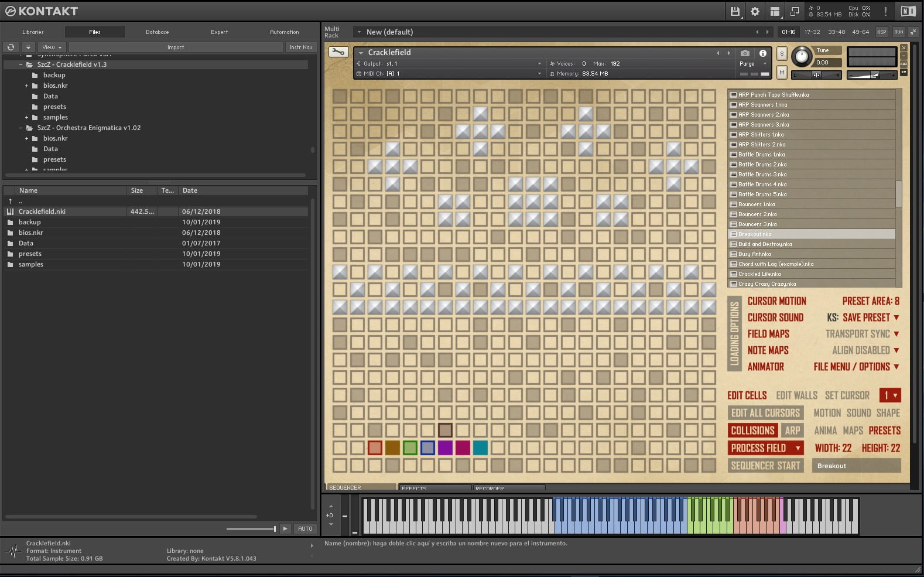Click the snapshot camera icon
Viewport: 924px width, 577px height.
click(745, 53)
